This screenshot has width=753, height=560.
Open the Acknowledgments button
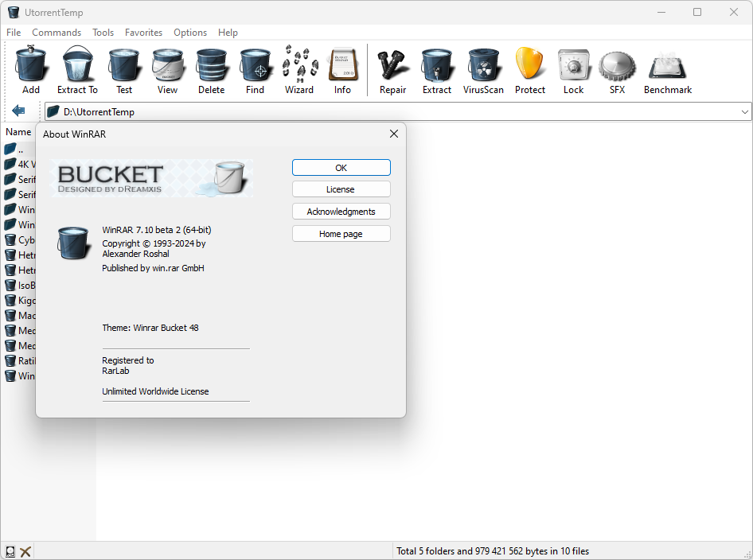341,211
